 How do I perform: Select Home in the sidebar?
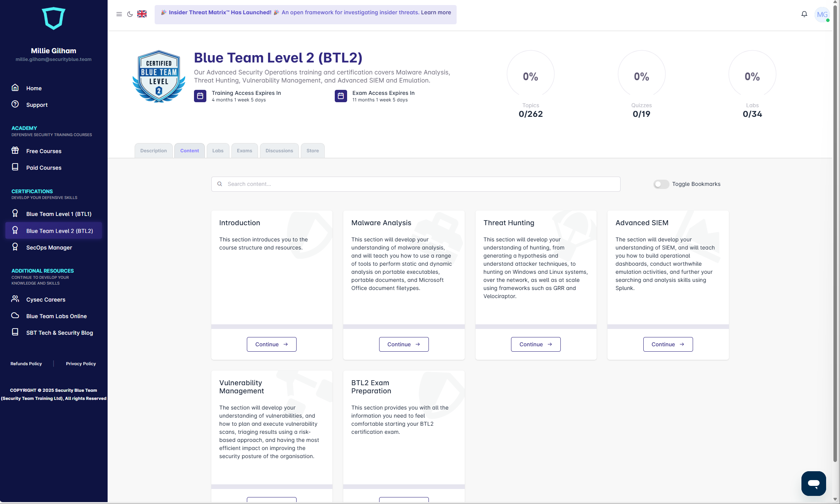[x=34, y=88]
